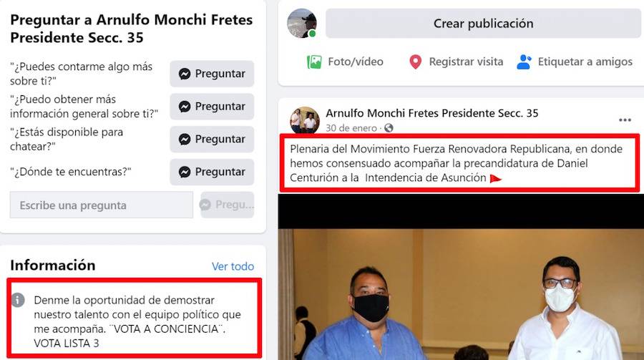Click the Registrar visita label text

(466, 62)
